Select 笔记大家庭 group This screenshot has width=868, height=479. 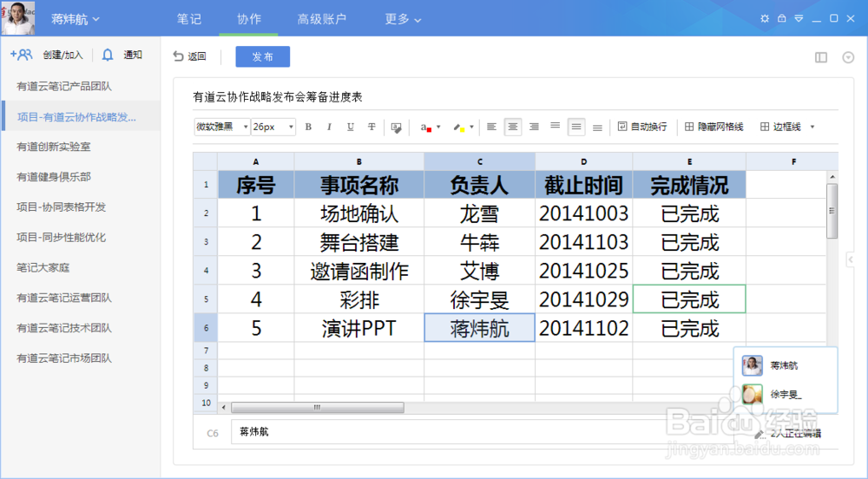[81, 268]
